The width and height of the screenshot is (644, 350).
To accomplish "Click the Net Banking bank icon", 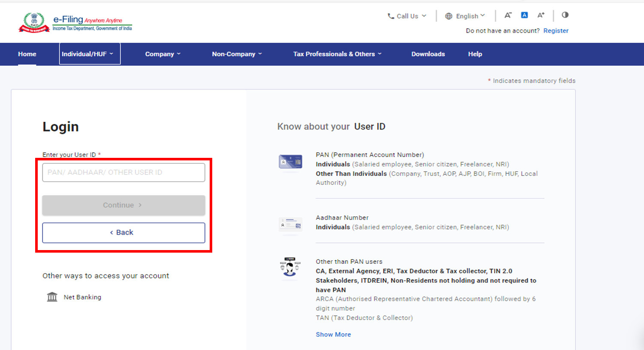I will tap(52, 297).
